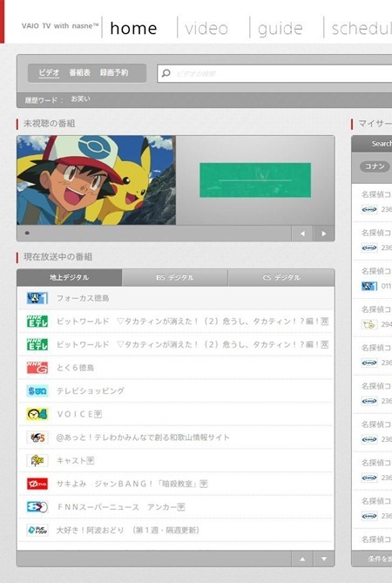392x583 pixels.
Task: Open the home tab
Action: coord(133,28)
